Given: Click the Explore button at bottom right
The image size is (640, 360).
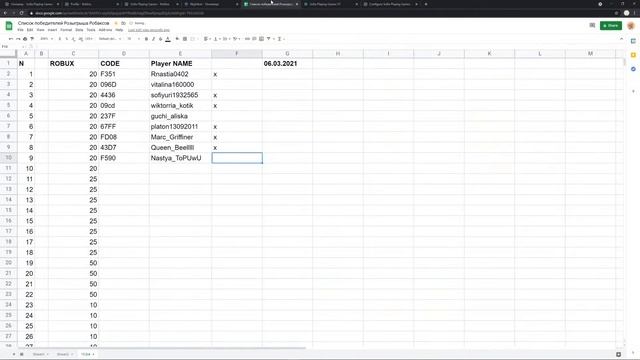Looking at the screenshot, I should [618, 354].
